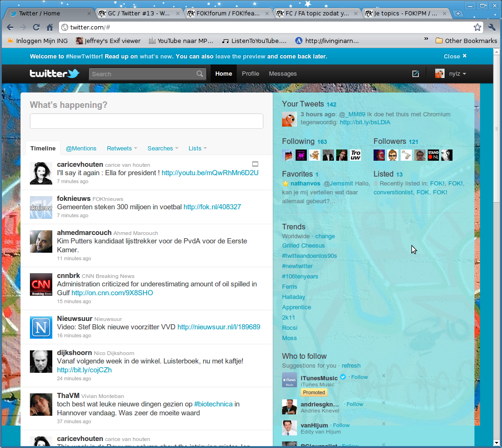Viewport: 502px width, 448px height.
Task: Click nylz profile avatar in top bar
Action: click(439, 74)
